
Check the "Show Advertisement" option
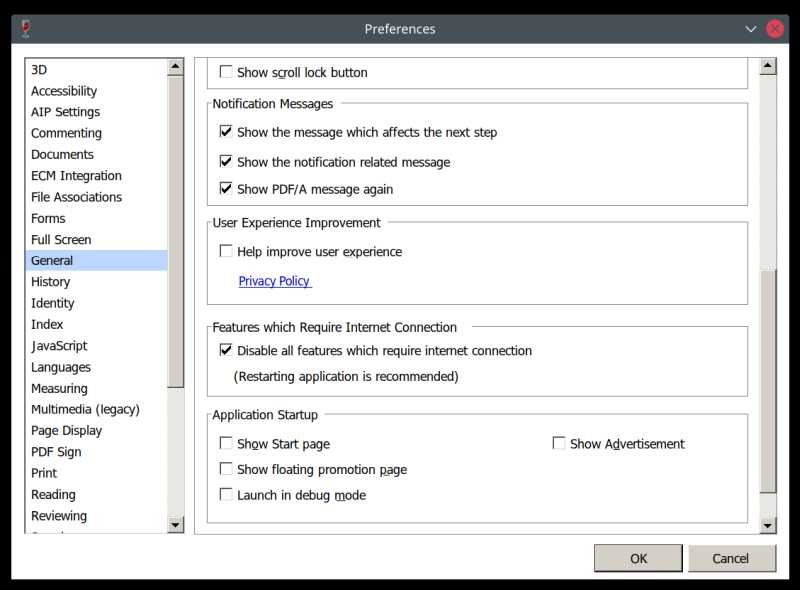click(558, 443)
